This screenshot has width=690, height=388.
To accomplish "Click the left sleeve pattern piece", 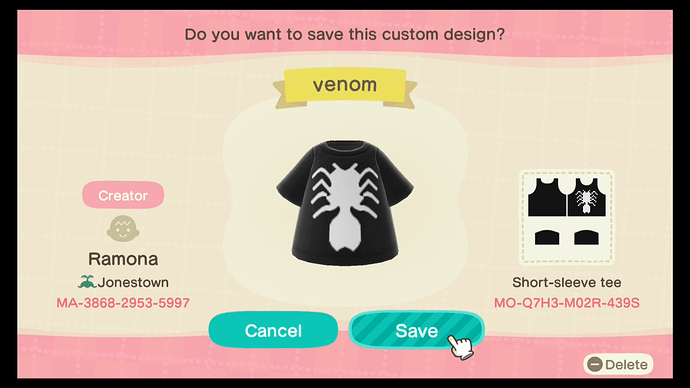I will coord(547,237).
